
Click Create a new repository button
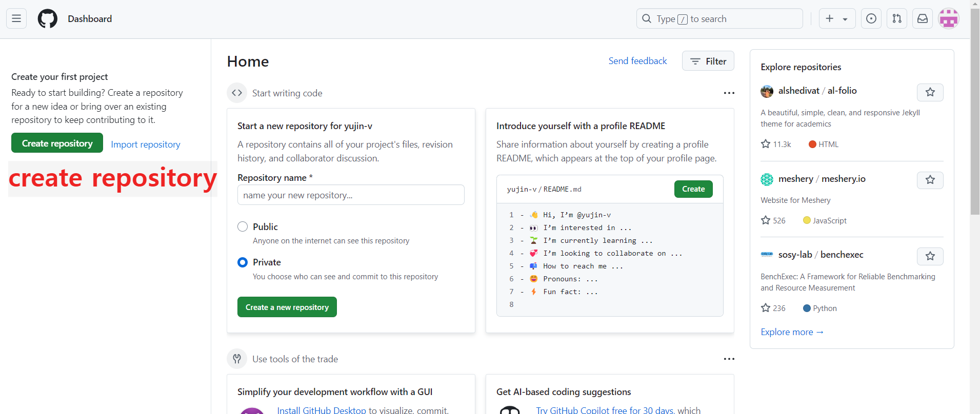pyautogui.click(x=287, y=307)
